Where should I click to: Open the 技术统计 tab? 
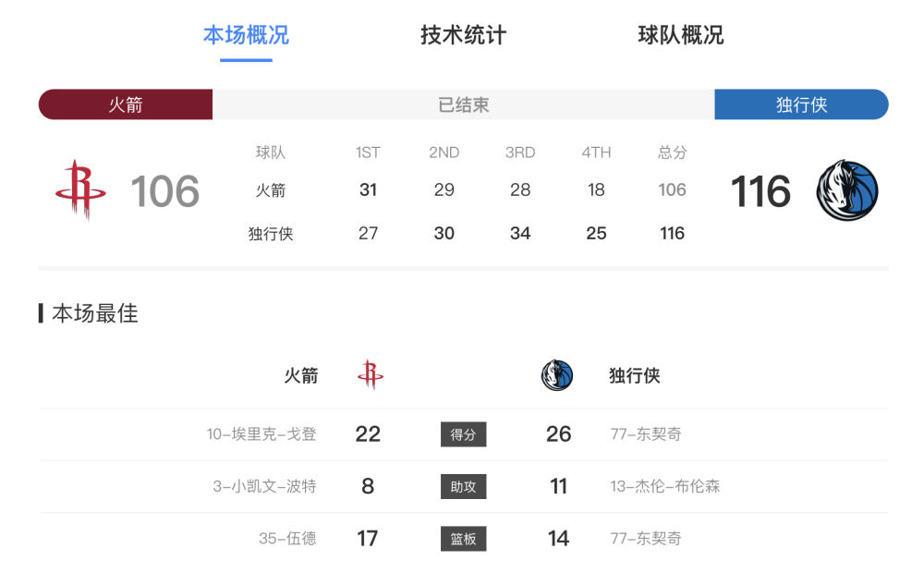[463, 35]
